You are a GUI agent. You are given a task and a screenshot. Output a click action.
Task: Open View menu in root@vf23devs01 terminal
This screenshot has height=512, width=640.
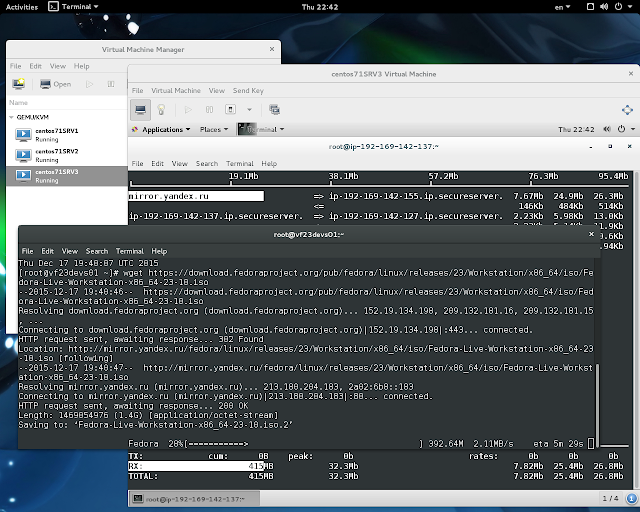[69, 251]
